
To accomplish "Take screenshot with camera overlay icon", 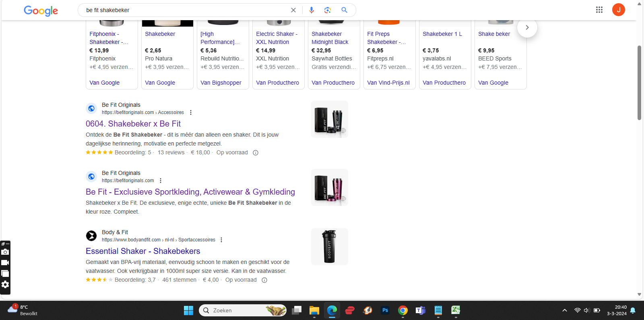I will coord(5,252).
